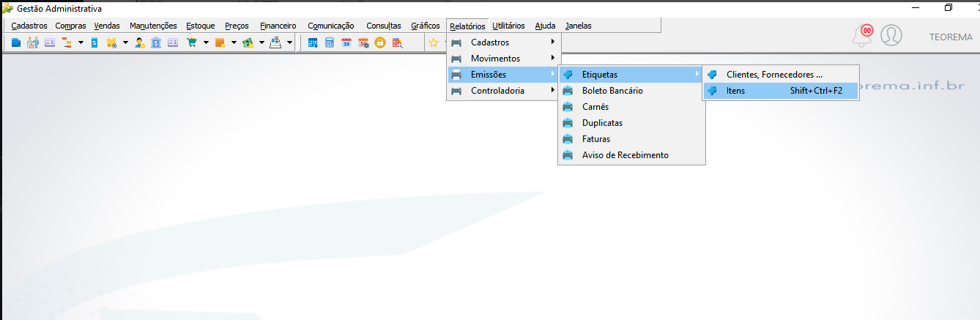The height and width of the screenshot is (320, 980).
Task: Open the Gráficos menu
Action: 426,26
